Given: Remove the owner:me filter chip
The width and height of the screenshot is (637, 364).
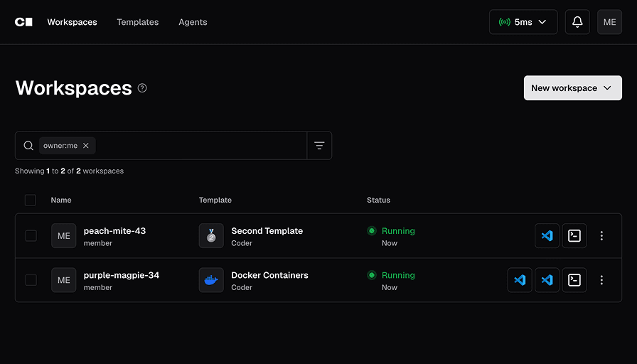Looking at the screenshot, I should pos(86,146).
